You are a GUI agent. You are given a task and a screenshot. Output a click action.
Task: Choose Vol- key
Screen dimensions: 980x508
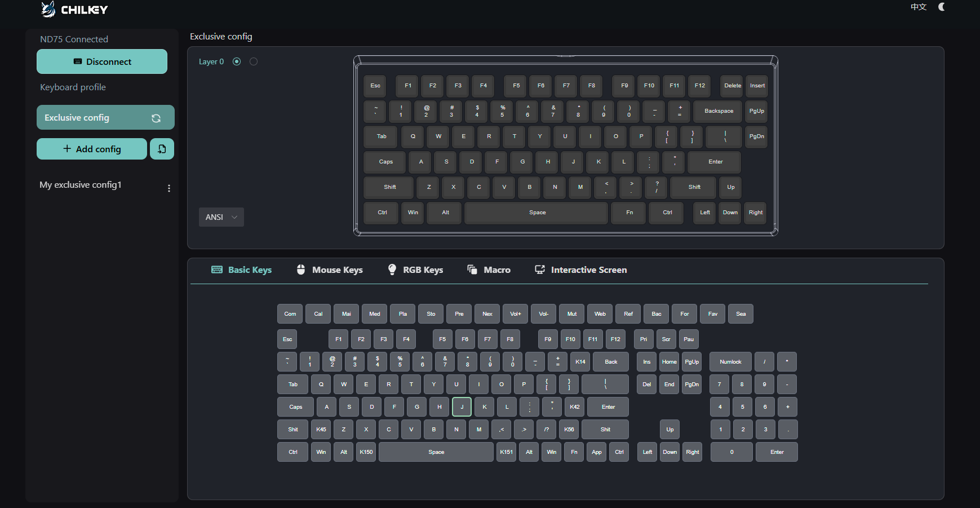(544, 314)
